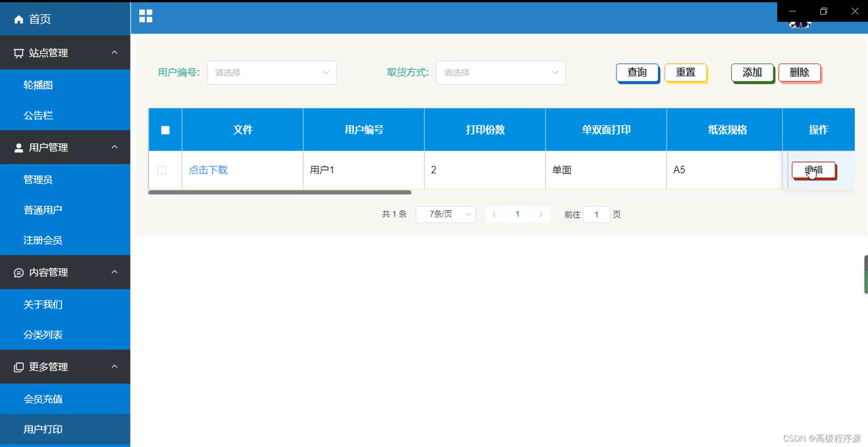Open the 取货方式 dropdown
868x447 pixels.
coord(500,73)
